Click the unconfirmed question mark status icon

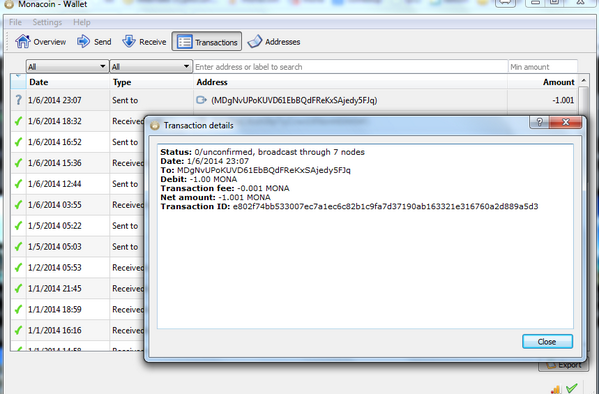[x=18, y=100]
